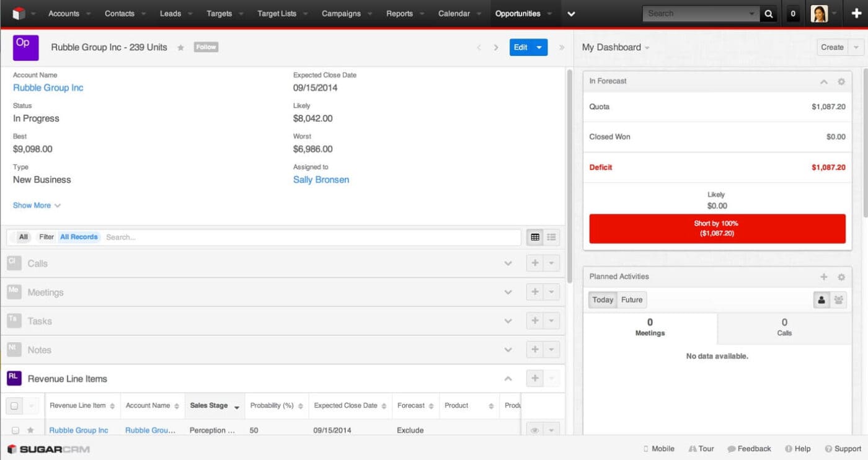
Task: Add a new Call record
Action: (534, 263)
